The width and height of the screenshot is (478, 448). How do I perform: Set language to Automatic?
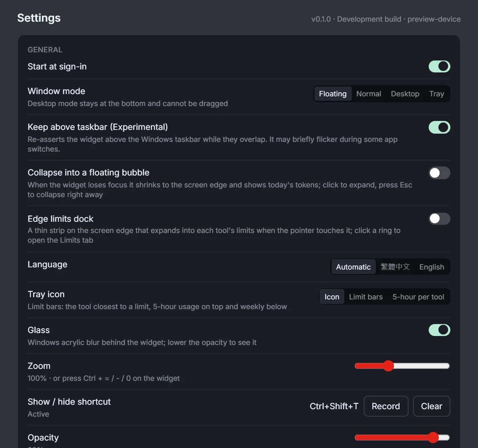[x=353, y=267]
